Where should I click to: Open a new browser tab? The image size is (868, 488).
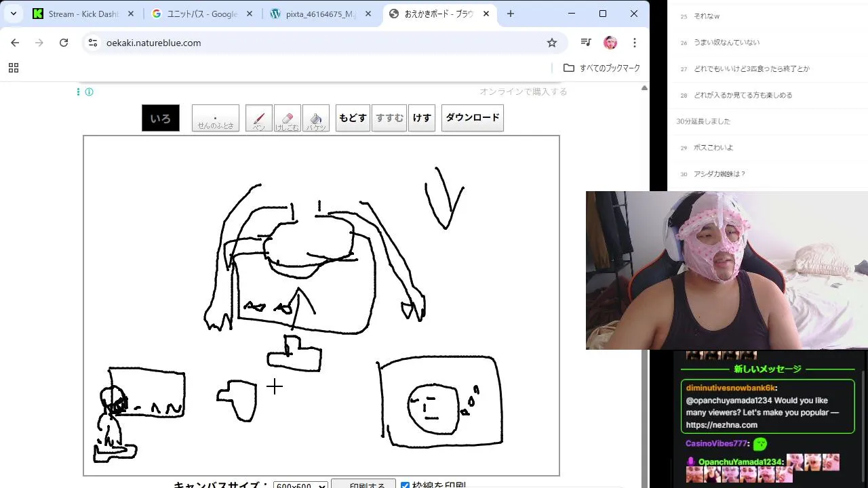(x=511, y=14)
